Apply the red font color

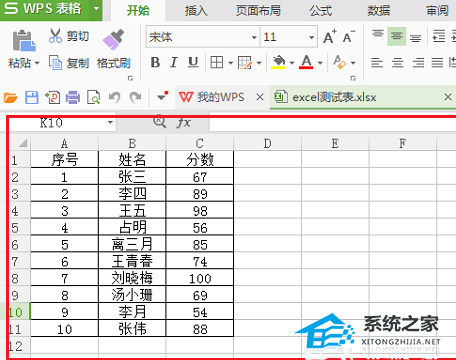306,62
